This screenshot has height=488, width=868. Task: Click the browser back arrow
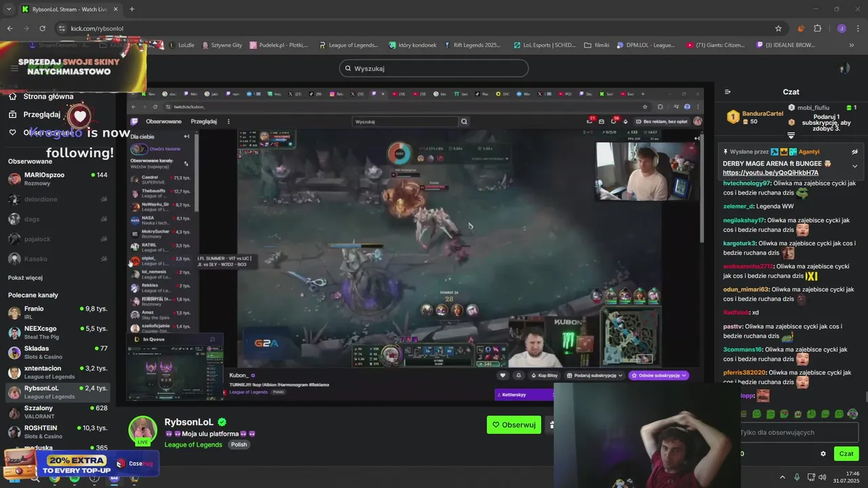[9, 28]
